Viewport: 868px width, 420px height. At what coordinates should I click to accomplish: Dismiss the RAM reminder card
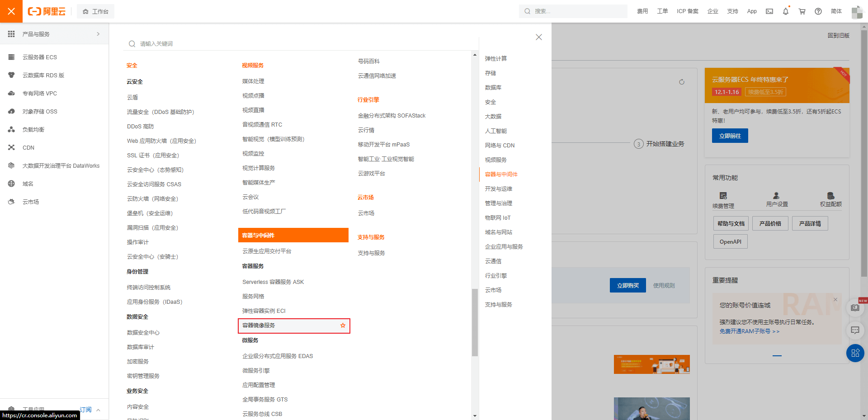(x=835, y=300)
